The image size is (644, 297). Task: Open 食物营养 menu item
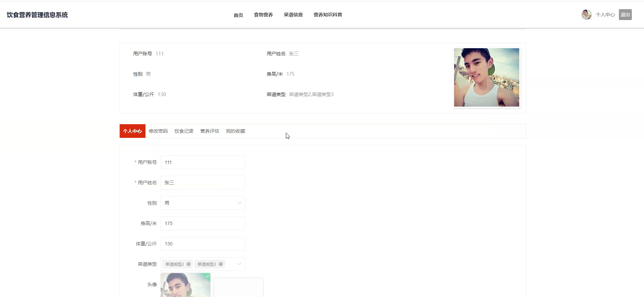coord(264,15)
